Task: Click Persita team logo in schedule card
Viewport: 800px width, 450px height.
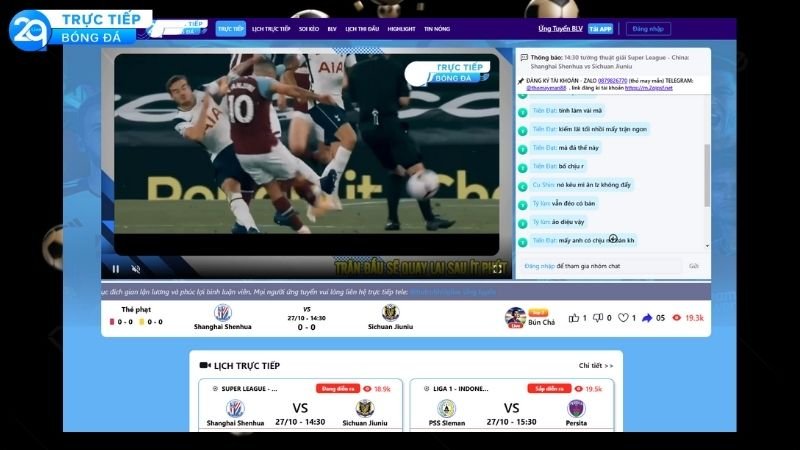Action: (x=576, y=408)
